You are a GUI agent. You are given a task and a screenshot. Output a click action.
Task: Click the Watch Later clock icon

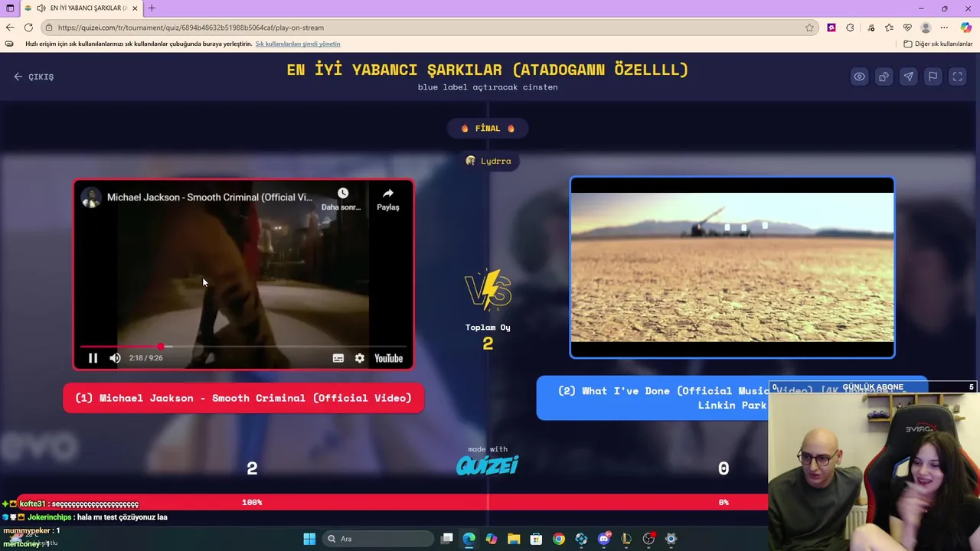click(342, 194)
